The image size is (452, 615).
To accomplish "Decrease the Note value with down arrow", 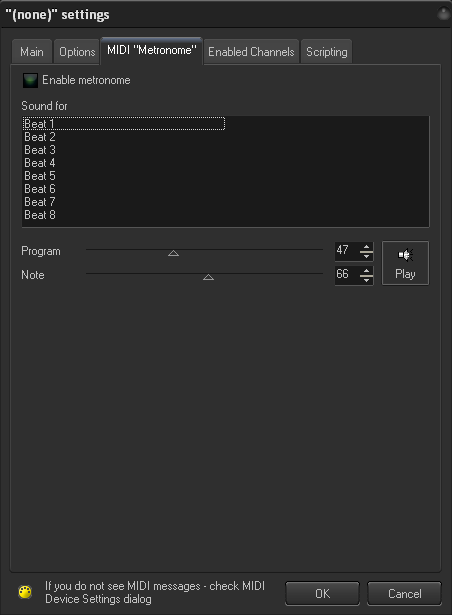I will pyautogui.click(x=366, y=280).
